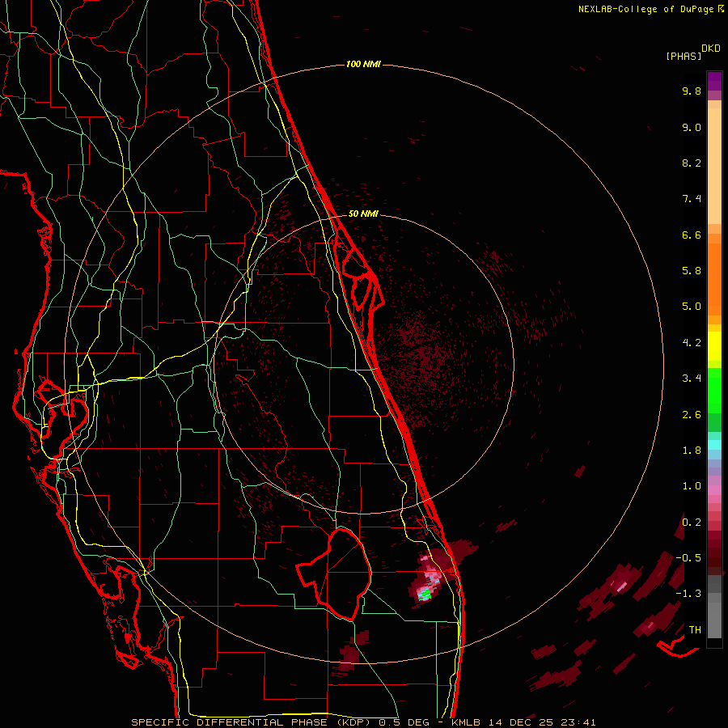Click the DKD label above the color scale
Screen dimensions: 728x728
tap(711, 49)
